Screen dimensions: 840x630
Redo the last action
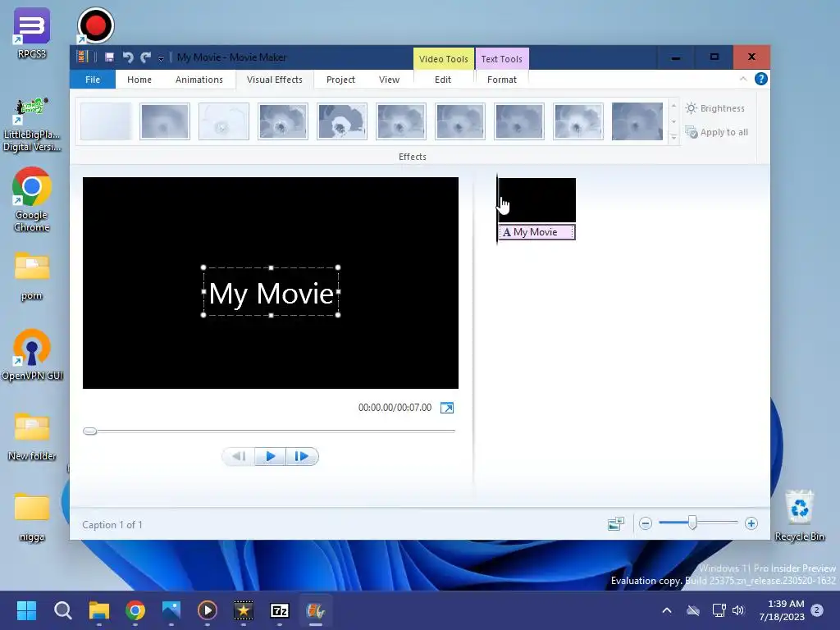[146, 57]
